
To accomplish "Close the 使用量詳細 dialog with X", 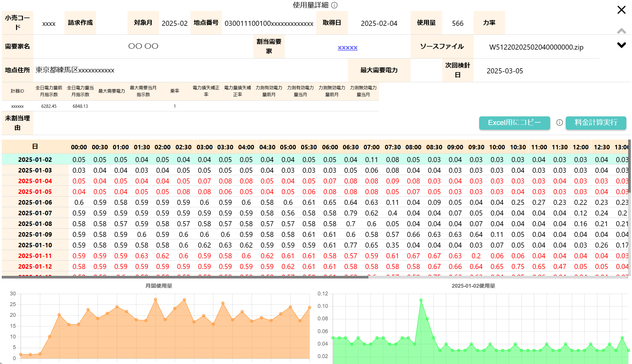I will point(621,10).
